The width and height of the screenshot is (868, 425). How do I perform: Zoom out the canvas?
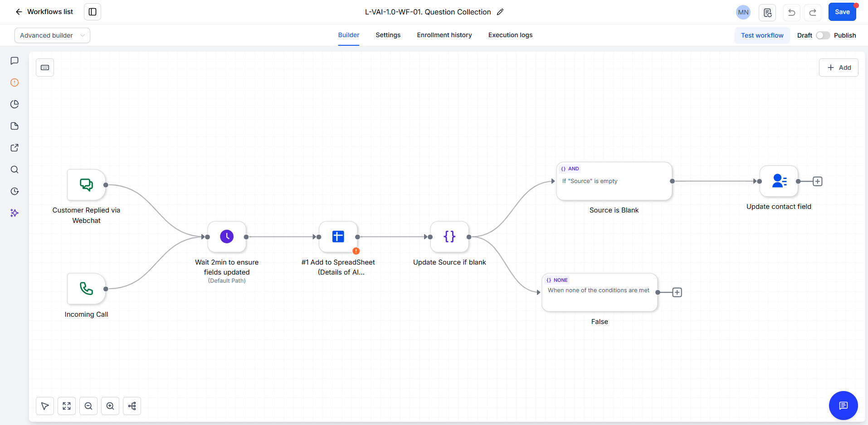88,406
